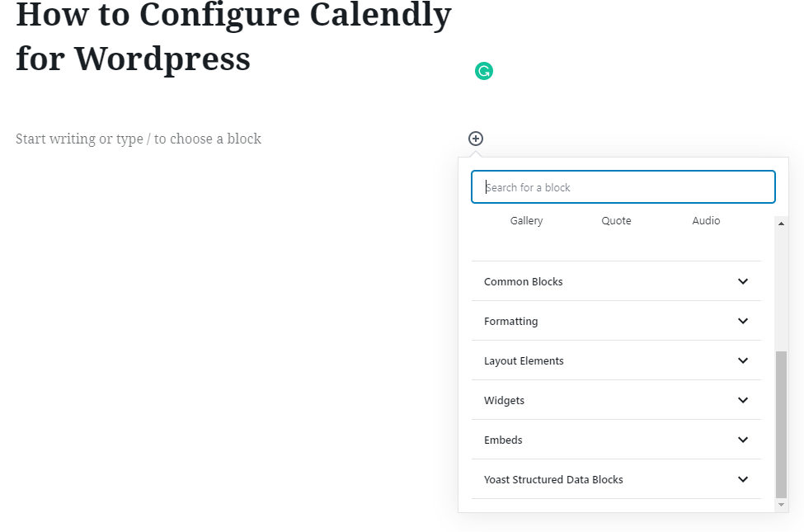Click the scrollbar down arrow
The width and height of the screenshot is (804, 532).
[782, 504]
